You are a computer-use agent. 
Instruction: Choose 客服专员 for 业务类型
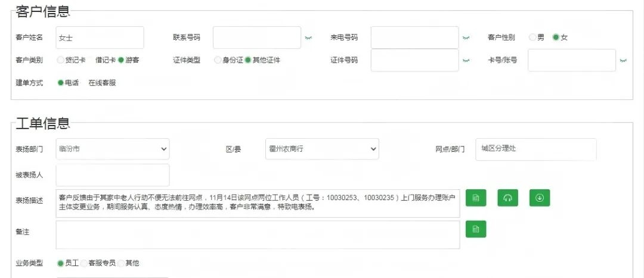(84, 263)
